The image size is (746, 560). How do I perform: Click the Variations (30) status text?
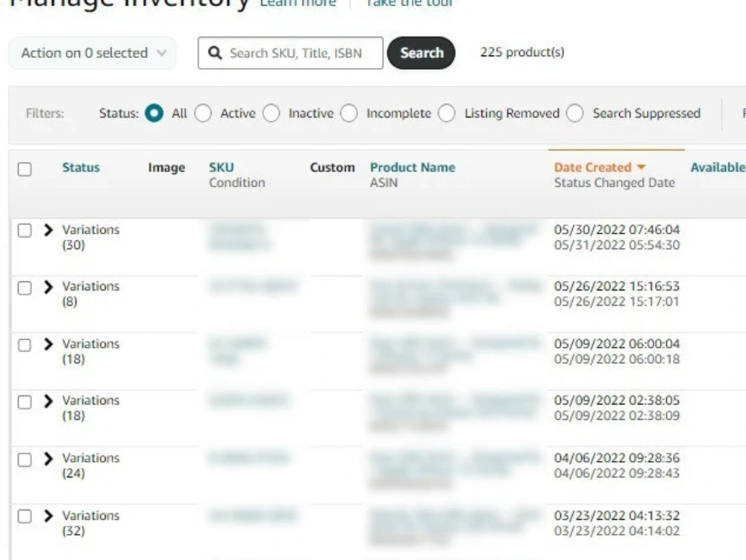[x=90, y=237]
